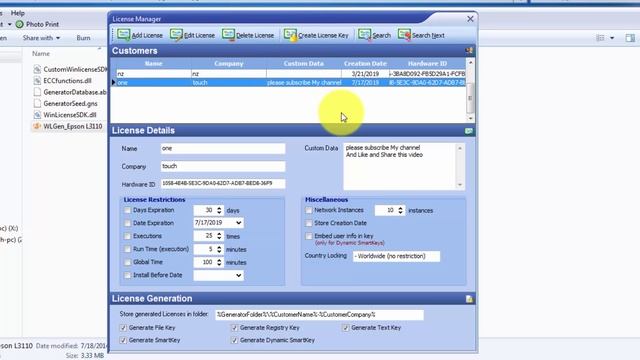Click the Search toolbar button
The height and width of the screenshot is (360, 640).
pos(374,35)
